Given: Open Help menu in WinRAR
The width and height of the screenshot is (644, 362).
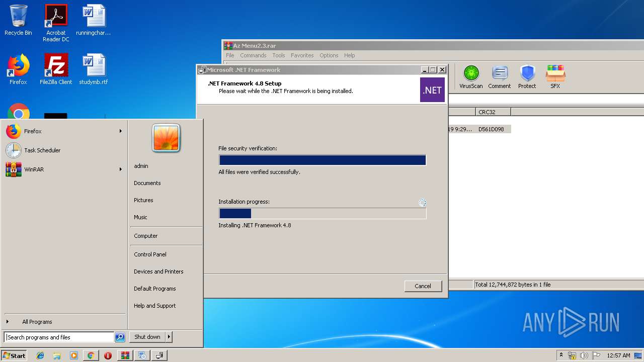Looking at the screenshot, I should [349, 55].
